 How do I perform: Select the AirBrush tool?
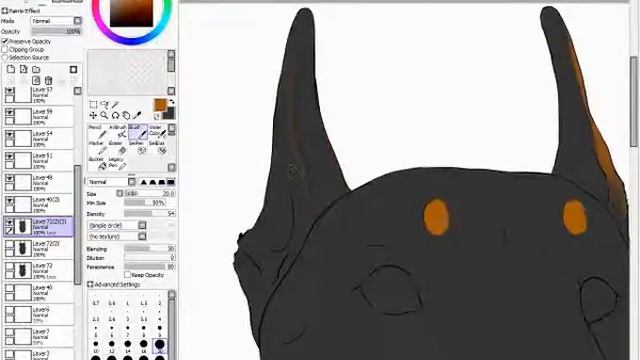click(x=118, y=132)
